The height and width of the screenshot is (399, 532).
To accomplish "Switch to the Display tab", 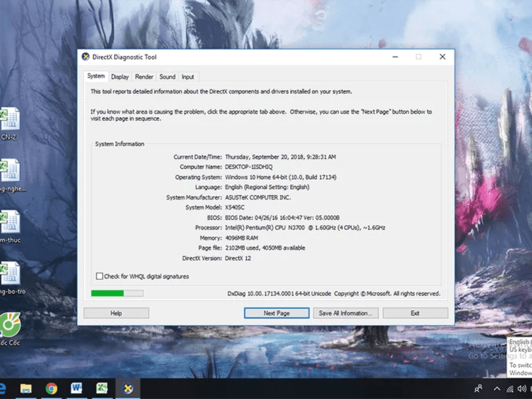I will click(x=119, y=77).
